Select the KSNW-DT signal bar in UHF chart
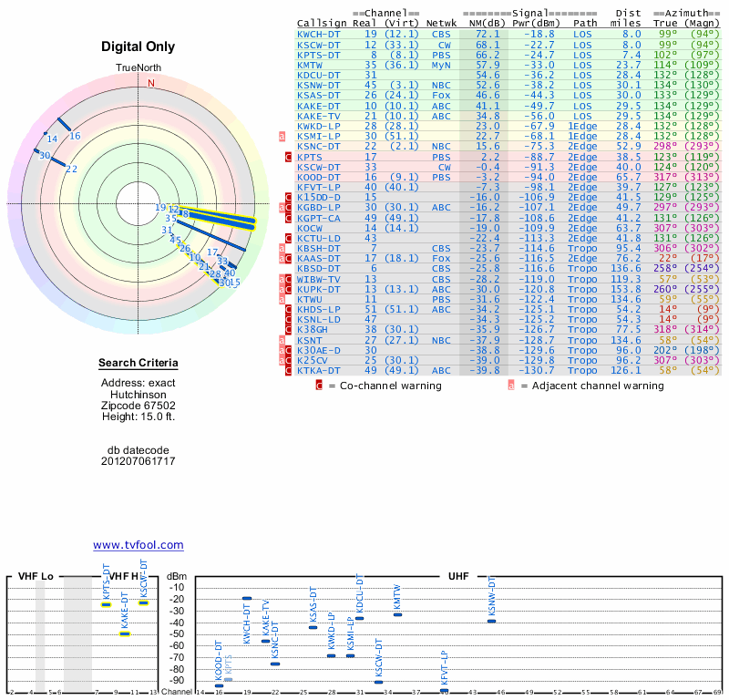The width and height of the screenshot is (729, 700). (x=492, y=621)
